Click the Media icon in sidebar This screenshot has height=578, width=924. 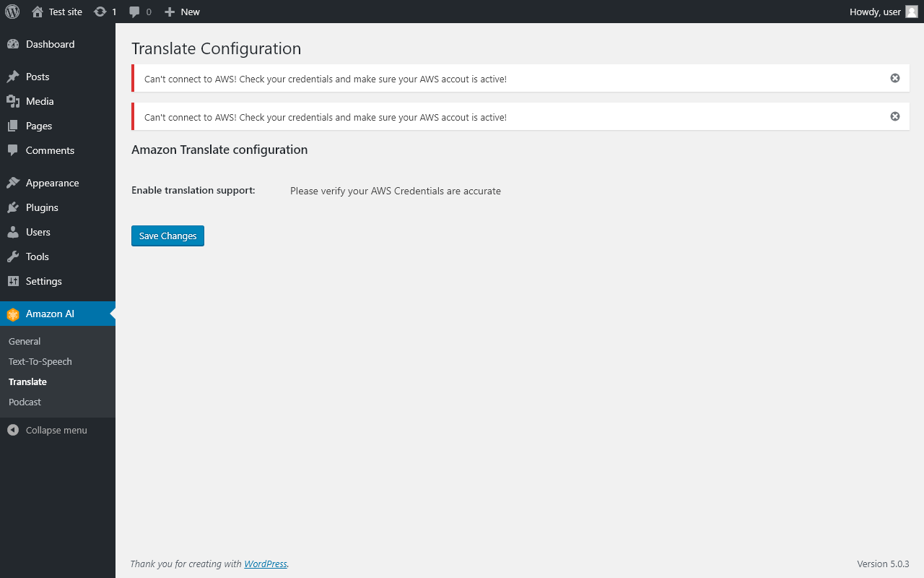13,101
